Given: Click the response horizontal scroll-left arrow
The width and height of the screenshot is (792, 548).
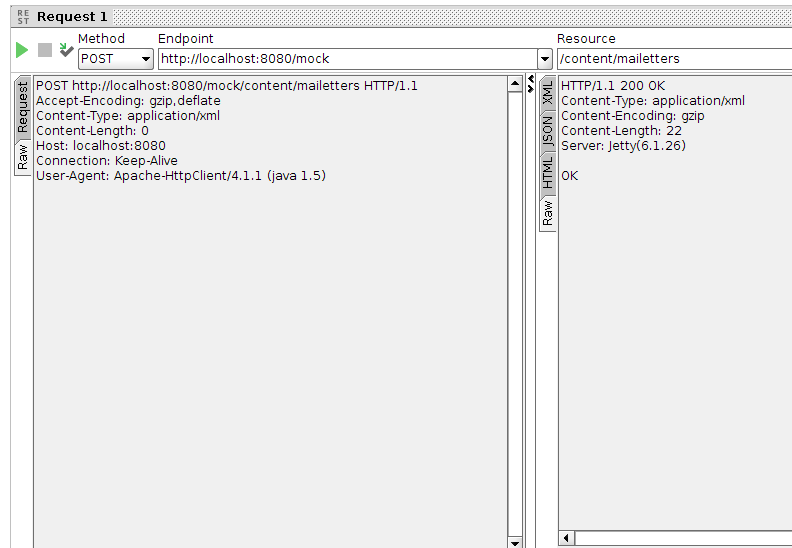Looking at the screenshot, I should [567, 539].
